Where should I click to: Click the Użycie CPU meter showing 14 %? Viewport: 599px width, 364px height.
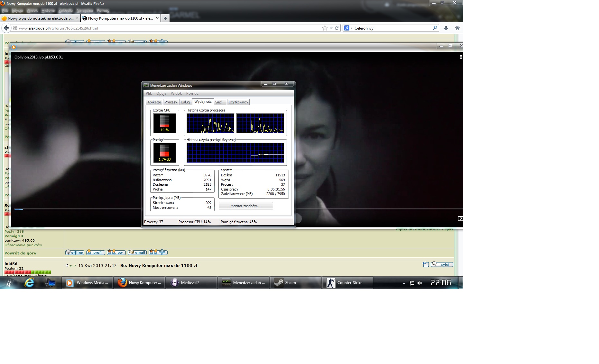tap(165, 123)
